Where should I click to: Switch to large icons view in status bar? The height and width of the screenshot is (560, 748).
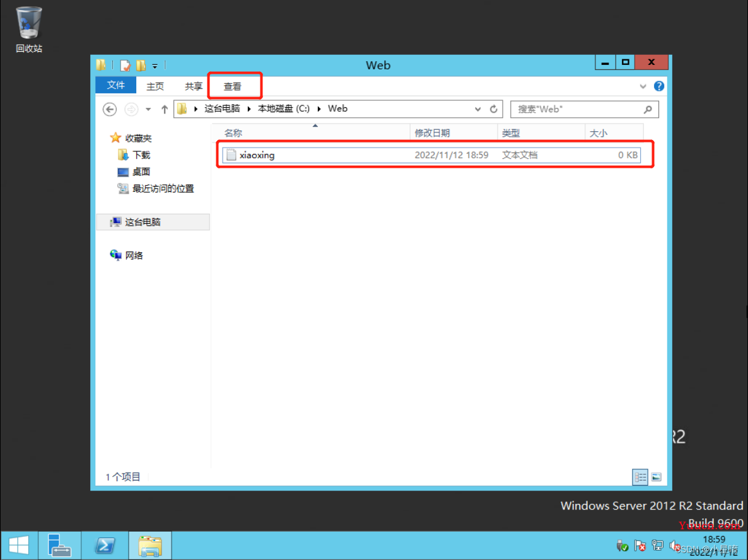click(656, 477)
